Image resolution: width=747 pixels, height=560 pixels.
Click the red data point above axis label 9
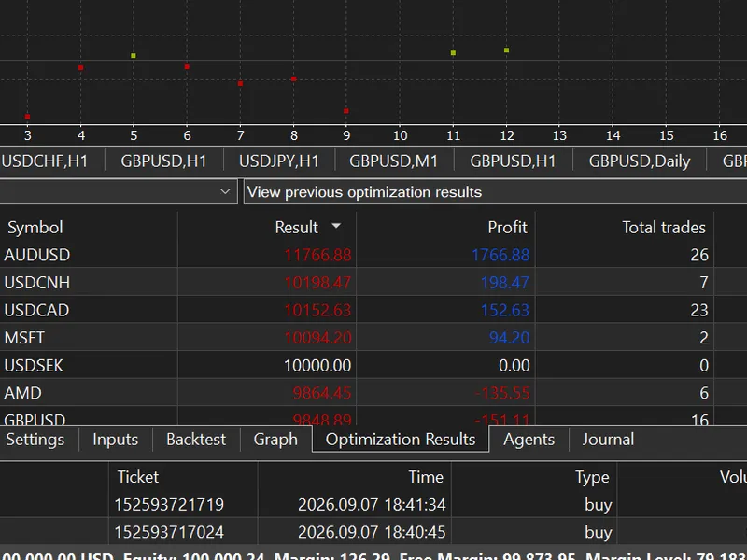(346, 111)
